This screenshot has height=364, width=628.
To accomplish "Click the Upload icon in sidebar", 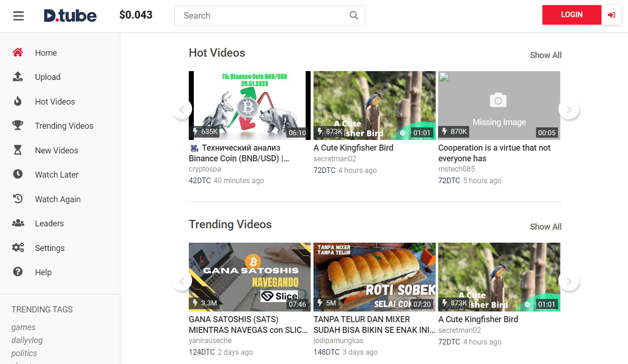I will [18, 77].
